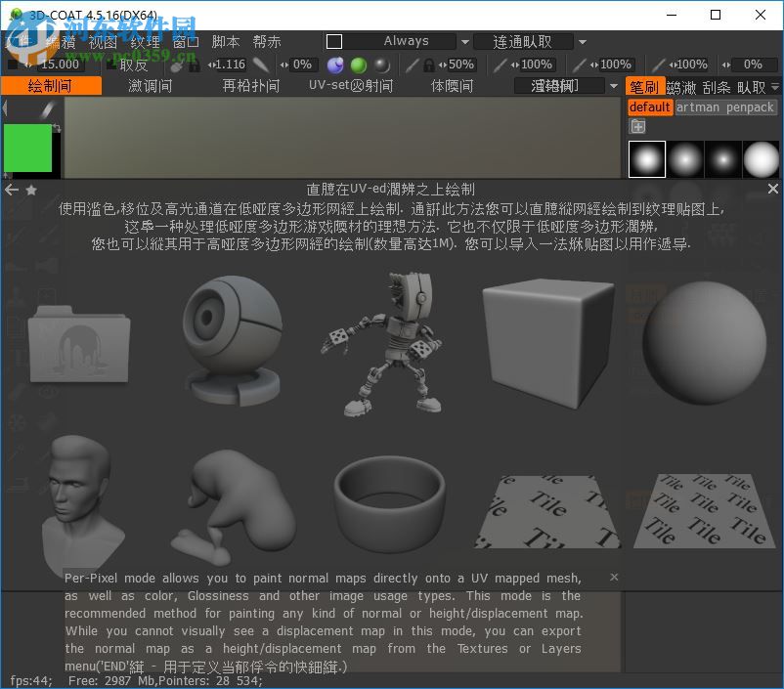Select the camera-eye robot ball model

tap(233, 340)
